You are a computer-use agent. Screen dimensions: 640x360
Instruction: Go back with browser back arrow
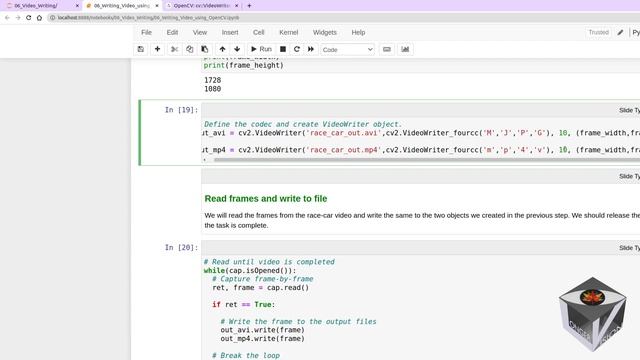coord(7,18)
